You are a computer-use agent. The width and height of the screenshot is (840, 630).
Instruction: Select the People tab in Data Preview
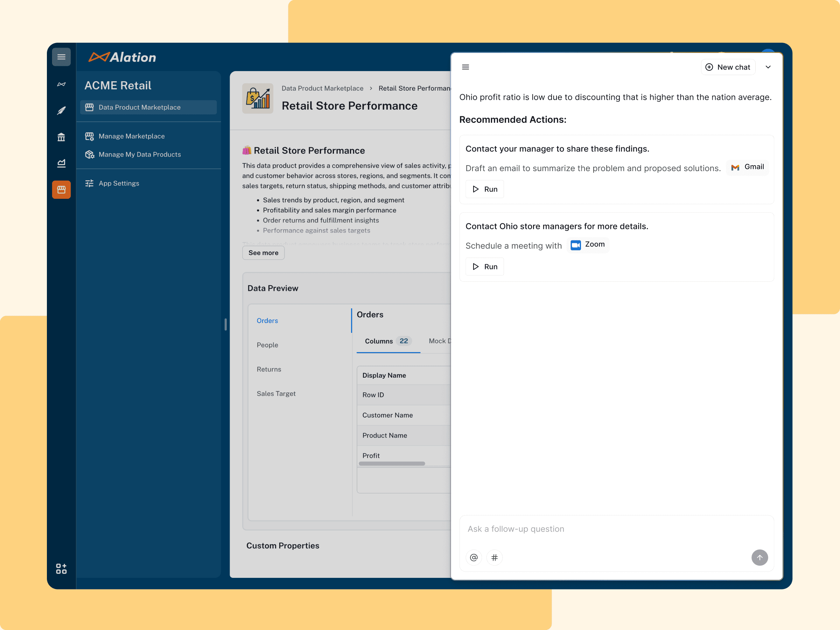267,345
